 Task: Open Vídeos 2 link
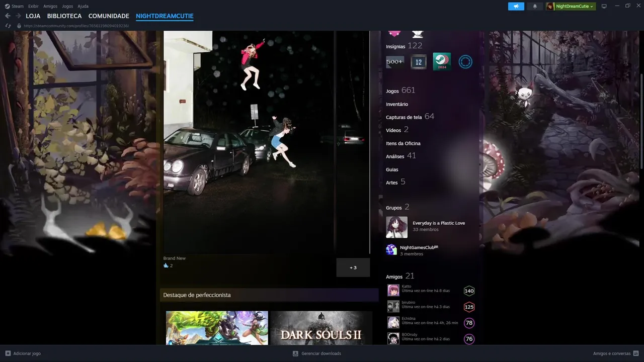click(397, 130)
